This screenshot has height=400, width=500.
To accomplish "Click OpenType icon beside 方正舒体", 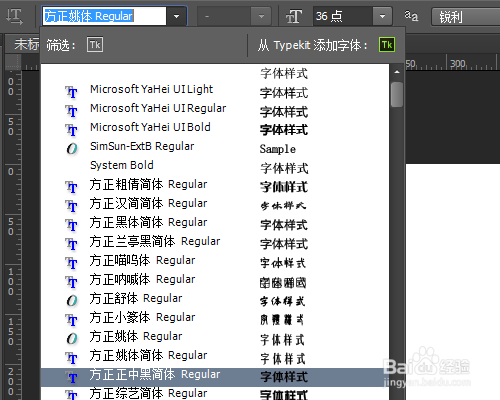I will (x=72, y=300).
